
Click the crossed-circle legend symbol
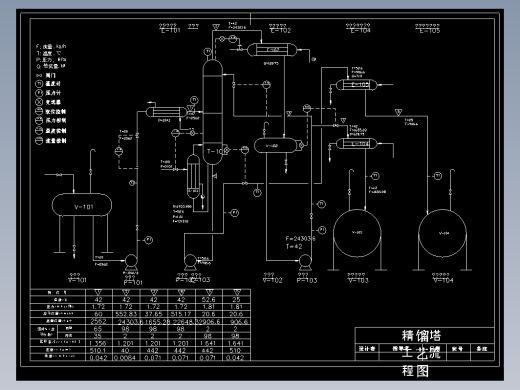(39, 102)
